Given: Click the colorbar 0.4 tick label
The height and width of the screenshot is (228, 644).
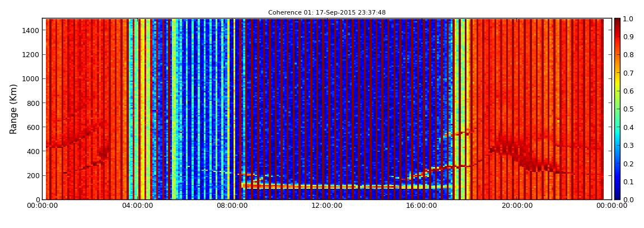Looking at the screenshot, I should point(628,127).
